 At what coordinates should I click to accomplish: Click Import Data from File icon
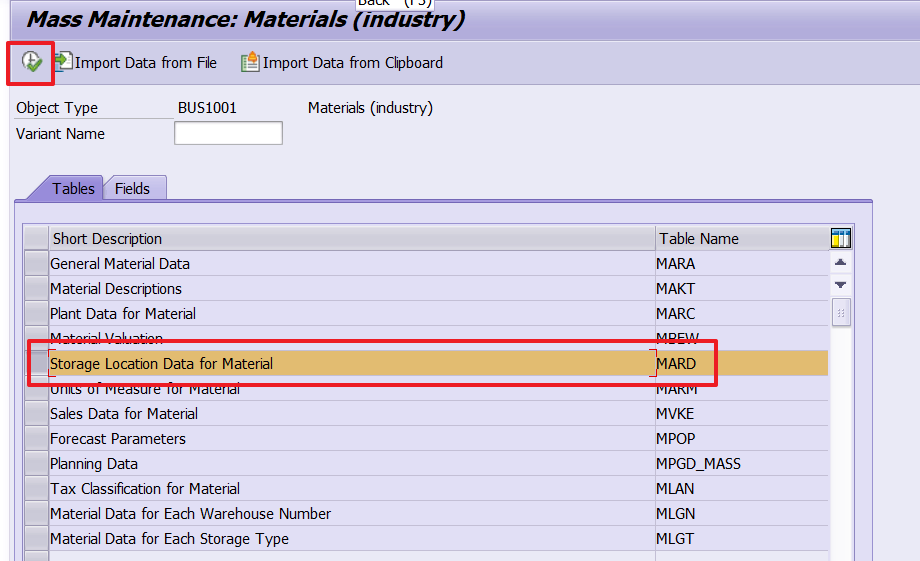[63, 62]
